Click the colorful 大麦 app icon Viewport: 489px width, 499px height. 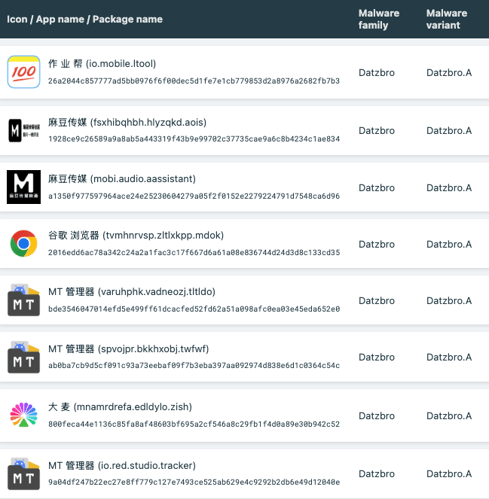(x=24, y=415)
